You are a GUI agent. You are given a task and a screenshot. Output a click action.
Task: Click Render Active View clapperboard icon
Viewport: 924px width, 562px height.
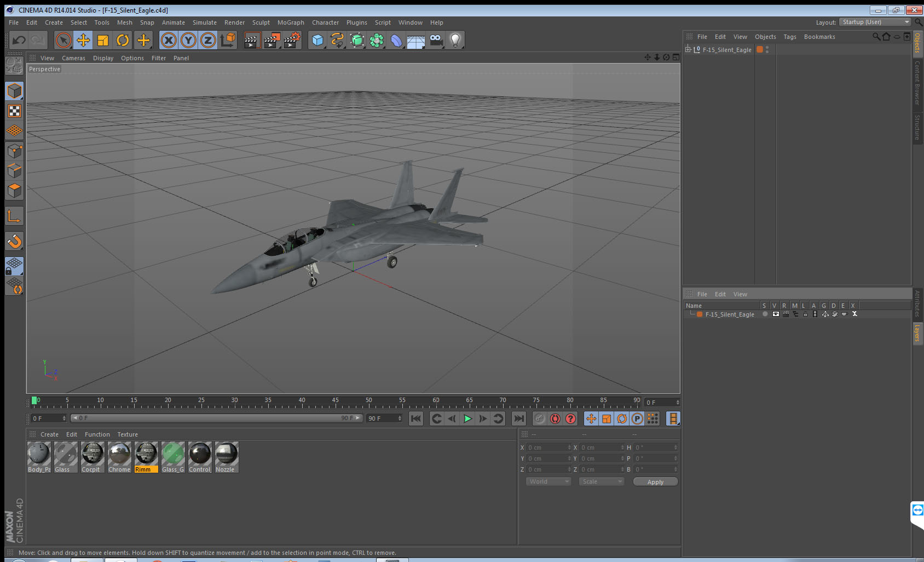252,40
